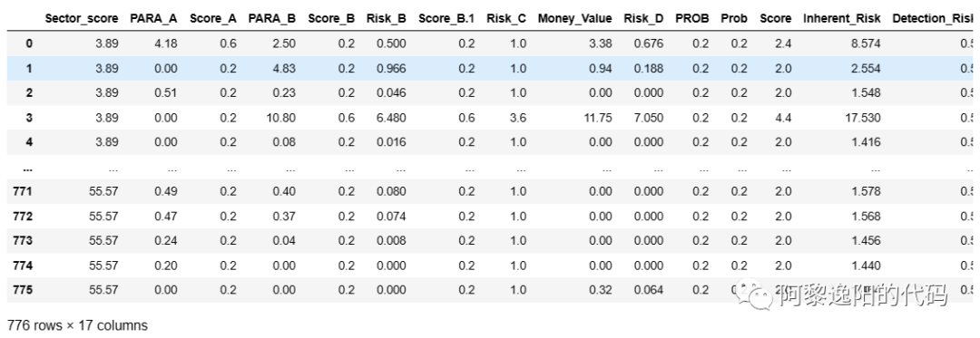Click the Risk_B value 0.966
980x338 pixels.
pos(393,69)
